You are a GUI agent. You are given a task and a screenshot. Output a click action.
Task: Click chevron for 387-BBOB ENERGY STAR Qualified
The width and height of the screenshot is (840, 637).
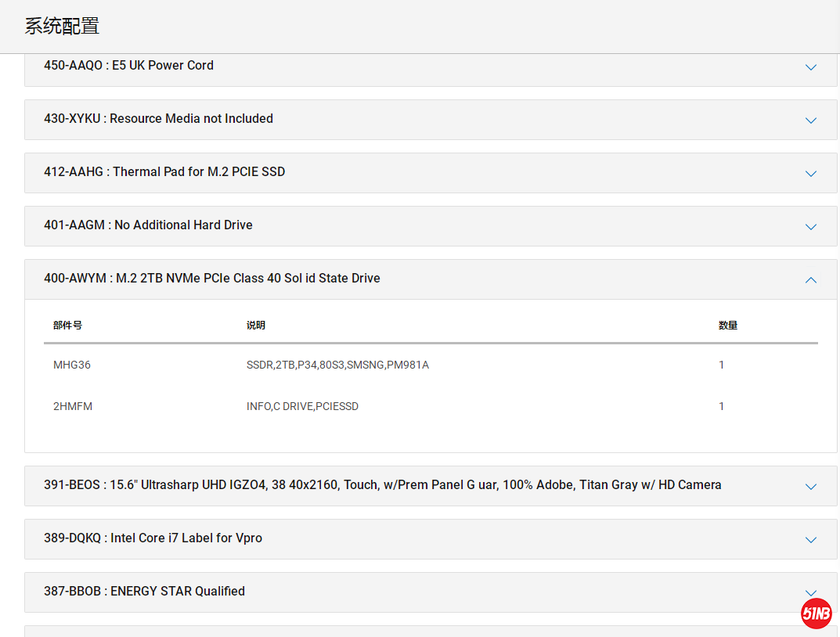(811, 592)
